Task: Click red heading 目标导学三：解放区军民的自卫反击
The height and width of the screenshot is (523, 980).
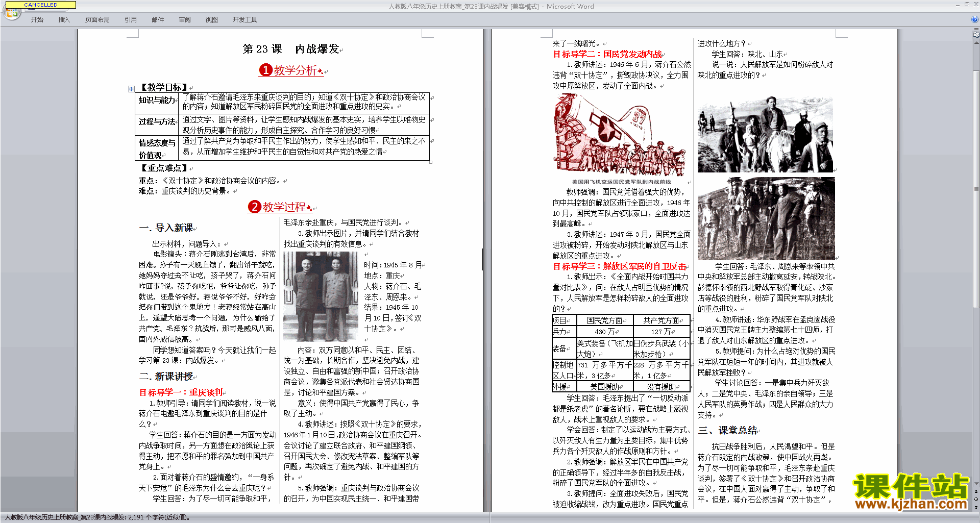Action: tap(620, 266)
